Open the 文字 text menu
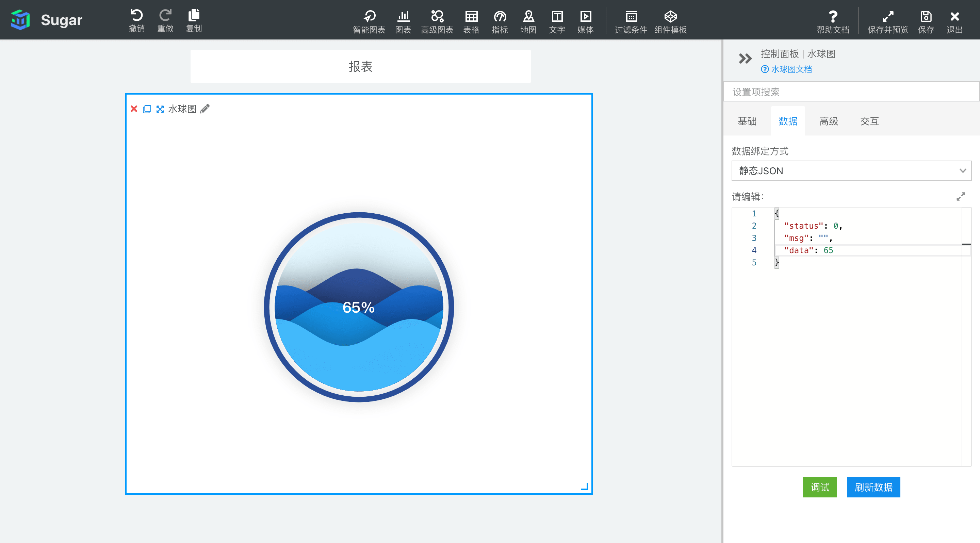The width and height of the screenshot is (980, 543). click(557, 22)
